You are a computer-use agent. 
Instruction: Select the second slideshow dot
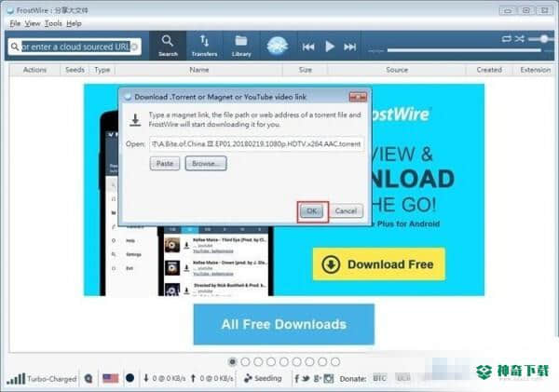(245, 362)
